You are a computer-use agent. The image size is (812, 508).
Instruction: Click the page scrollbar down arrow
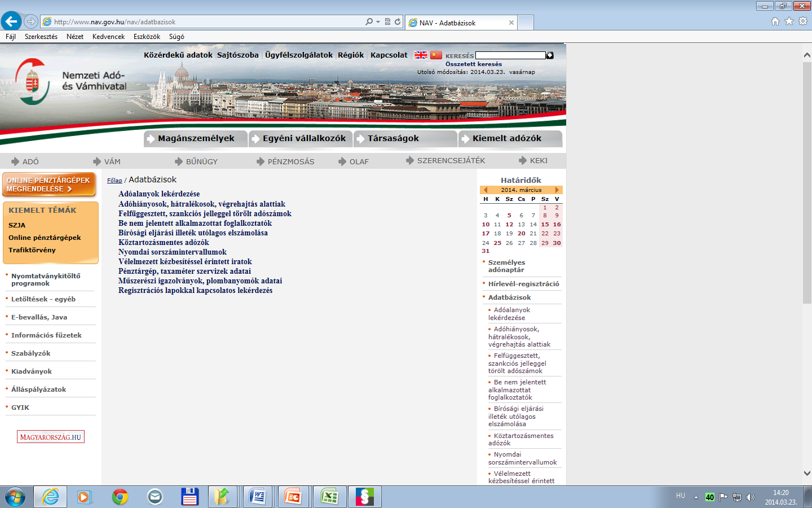[x=807, y=474]
